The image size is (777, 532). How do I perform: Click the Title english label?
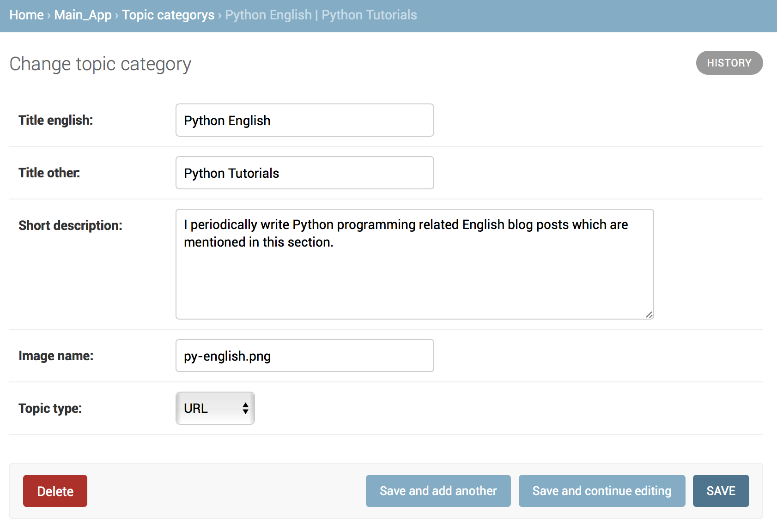[x=56, y=121]
